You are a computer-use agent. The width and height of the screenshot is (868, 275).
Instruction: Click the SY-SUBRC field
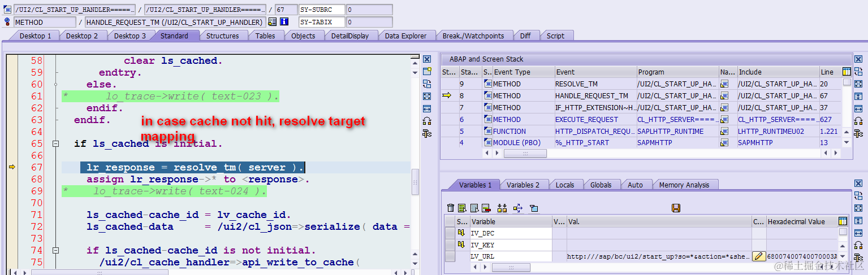click(321, 10)
